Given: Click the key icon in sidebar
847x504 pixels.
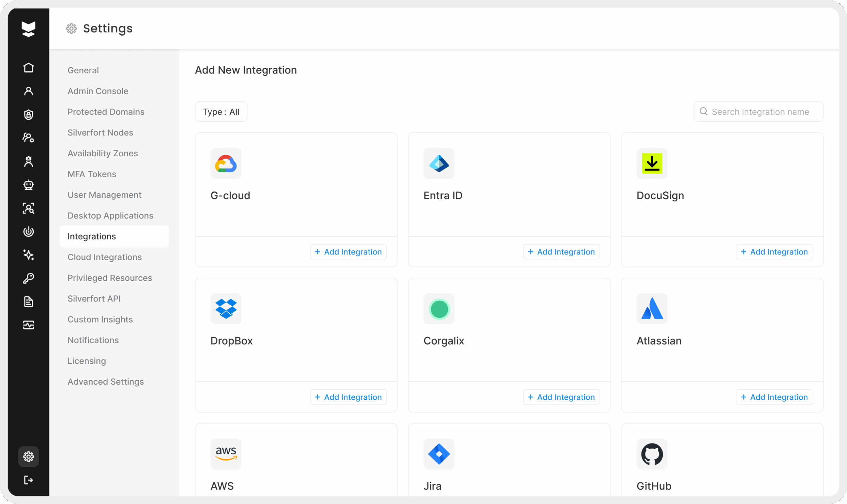Looking at the screenshot, I should (28, 279).
